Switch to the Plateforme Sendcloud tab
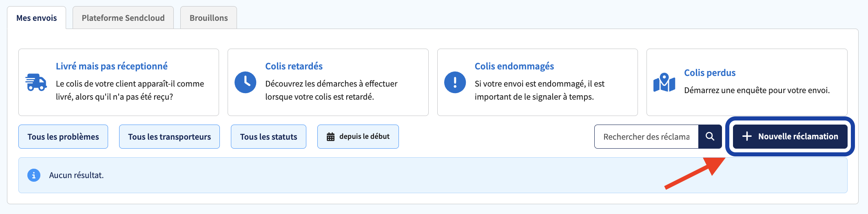 coord(123,18)
